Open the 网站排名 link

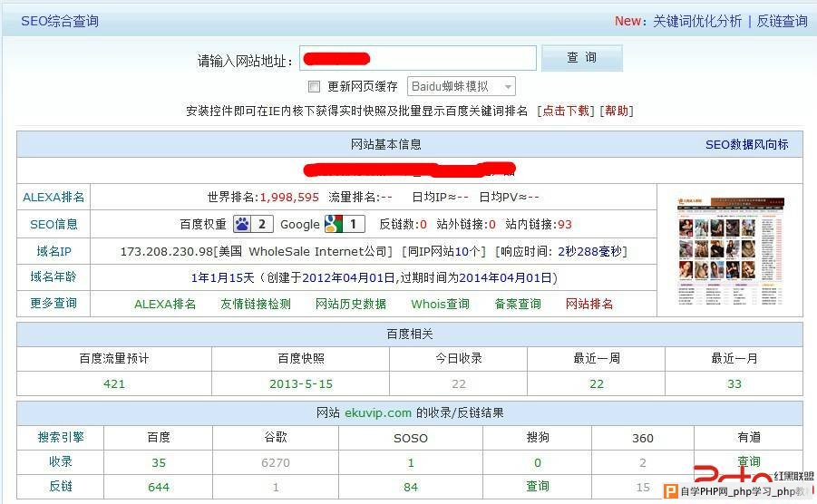[x=589, y=304]
